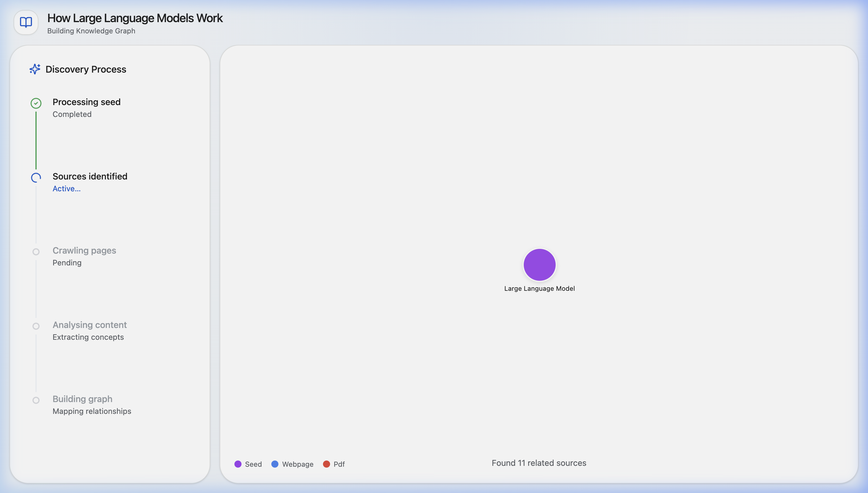Click the purple Large Language Model node

pyautogui.click(x=539, y=265)
